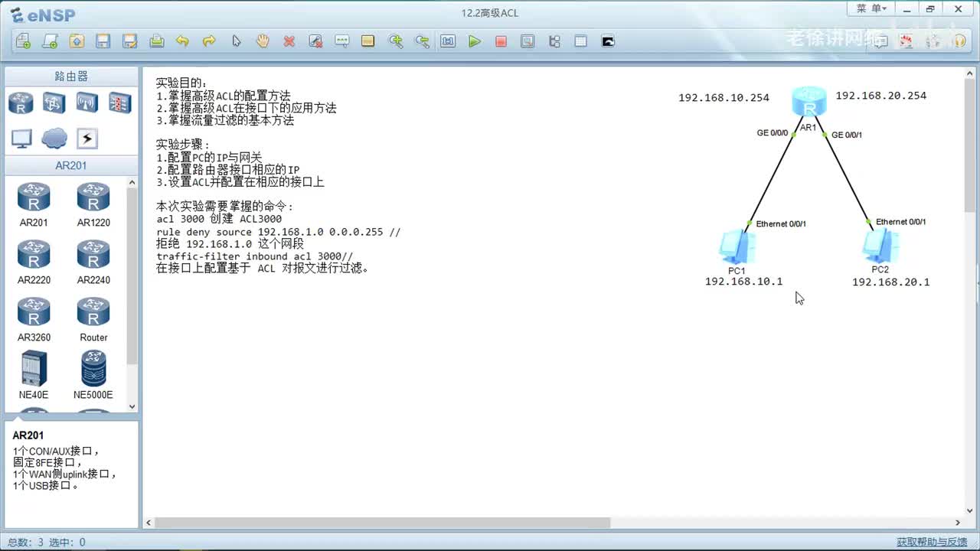Pick the AR2220 router model
Image resolution: width=980 pixels, height=551 pixels.
pyautogui.click(x=34, y=262)
